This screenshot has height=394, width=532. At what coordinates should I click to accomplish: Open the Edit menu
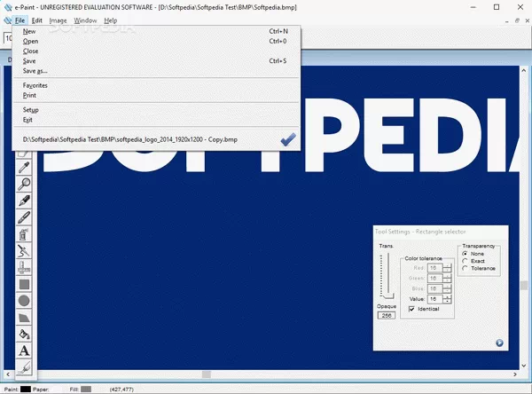(x=37, y=20)
